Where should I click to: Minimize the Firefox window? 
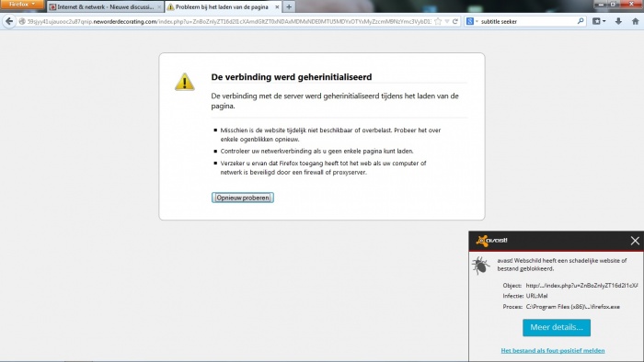coord(601,4)
